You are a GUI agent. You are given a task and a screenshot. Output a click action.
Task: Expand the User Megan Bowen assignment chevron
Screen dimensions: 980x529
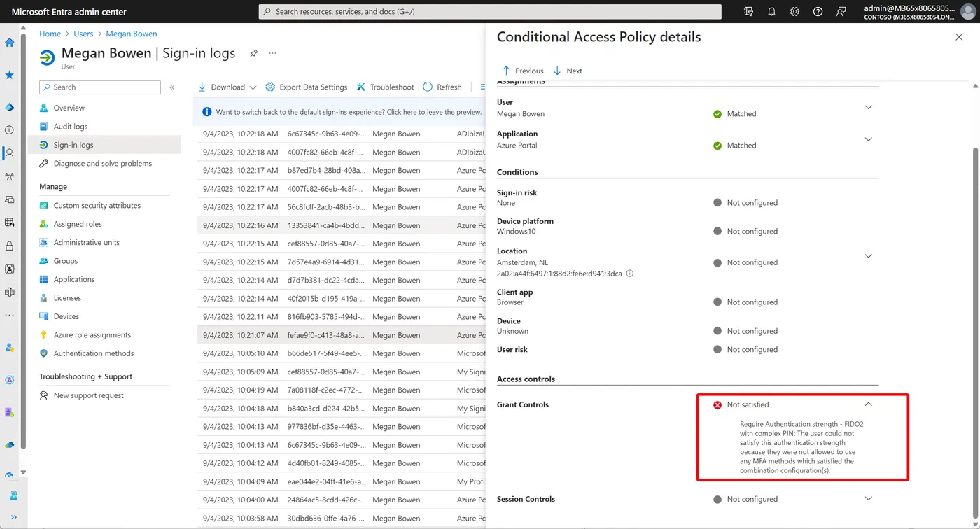coord(869,107)
